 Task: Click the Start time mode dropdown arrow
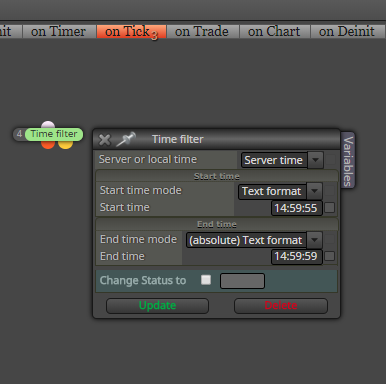[314, 191]
